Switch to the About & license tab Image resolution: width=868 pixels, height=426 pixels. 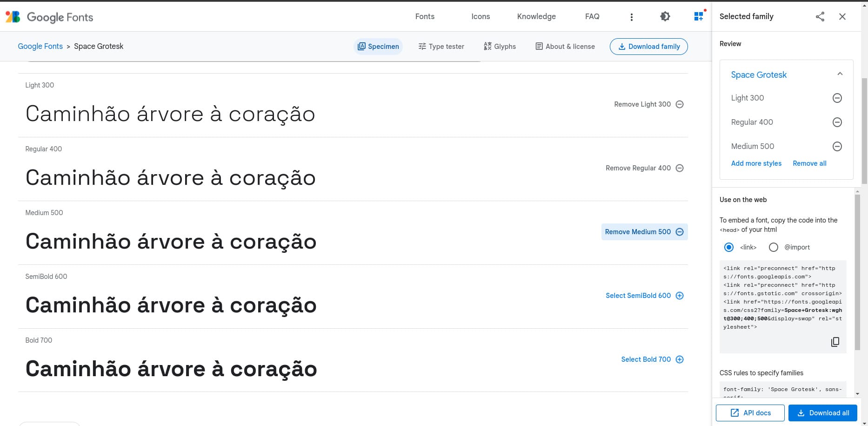[x=565, y=47]
